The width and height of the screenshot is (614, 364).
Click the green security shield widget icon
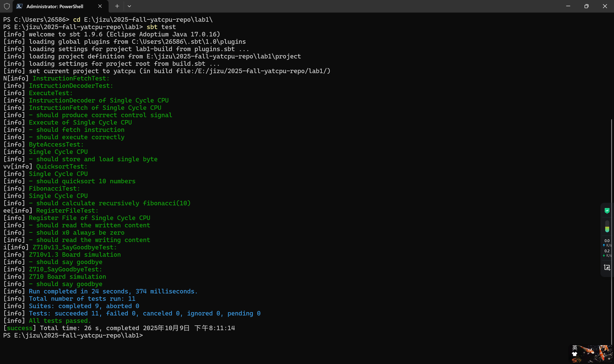click(x=607, y=211)
